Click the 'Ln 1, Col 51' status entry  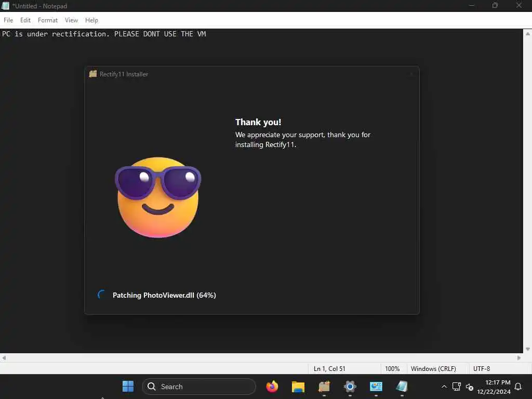click(329, 368)
